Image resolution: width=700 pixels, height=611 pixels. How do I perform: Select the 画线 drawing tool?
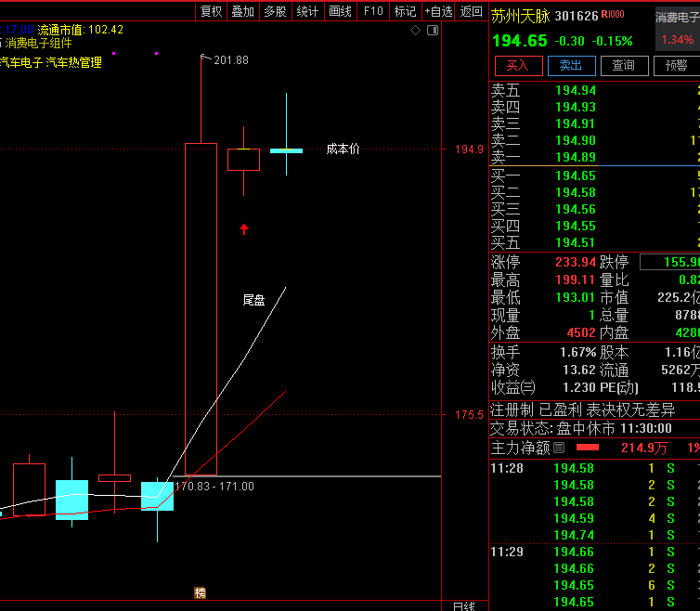(341, 11)
